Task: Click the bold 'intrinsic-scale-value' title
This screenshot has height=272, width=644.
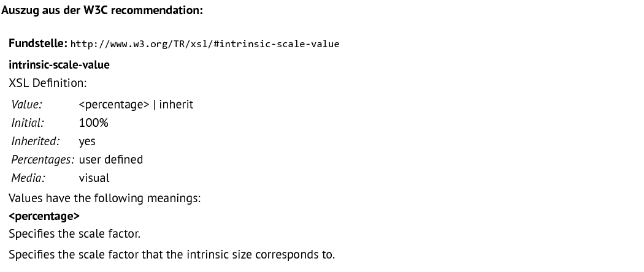Action: pyautogui.click(x=59, y=65)
